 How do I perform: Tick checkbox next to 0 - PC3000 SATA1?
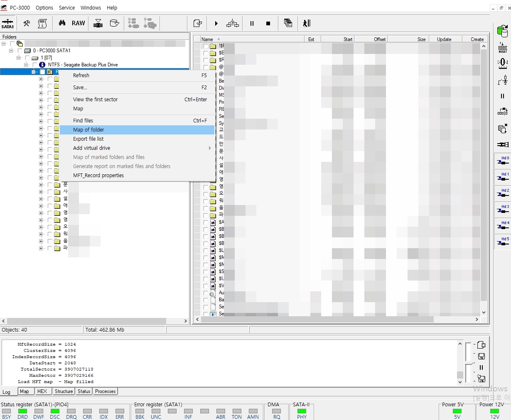20,51
